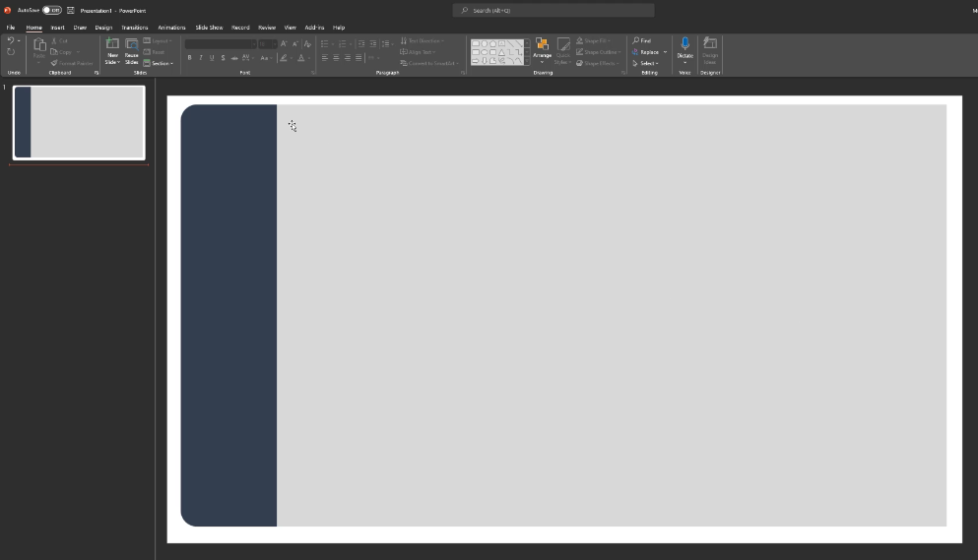Switch to the Animations tab

coord(171,28)
